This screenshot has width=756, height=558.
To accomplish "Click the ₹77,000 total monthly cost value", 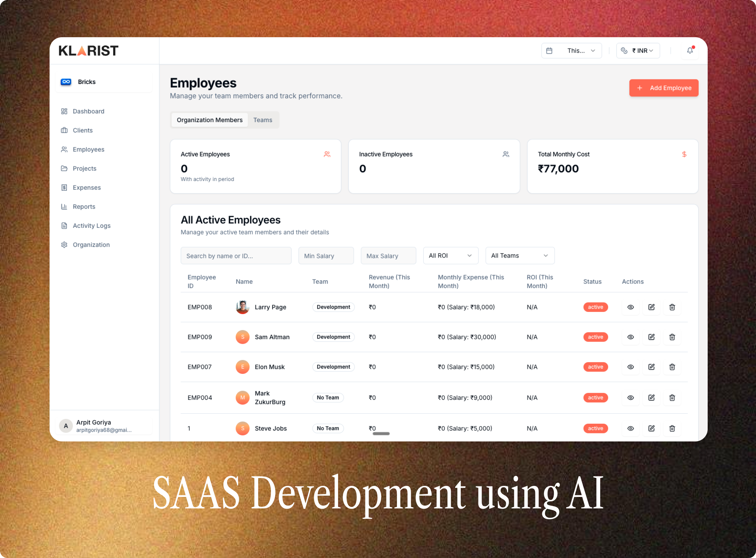I will (x=558, y=169).
